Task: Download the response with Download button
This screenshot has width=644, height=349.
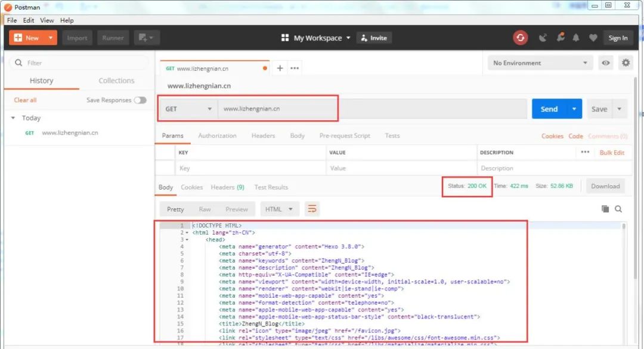Action: coord(605,186)
